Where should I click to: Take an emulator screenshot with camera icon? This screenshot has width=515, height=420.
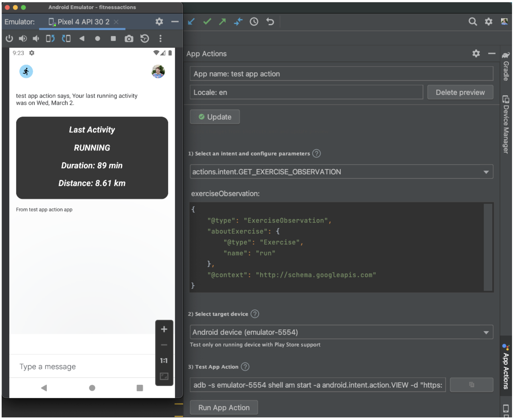coord(129,39)
